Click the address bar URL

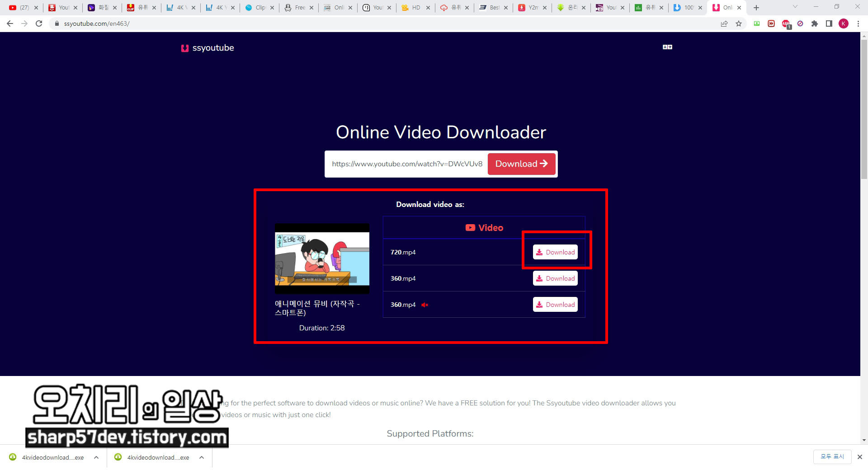(97, 23)
